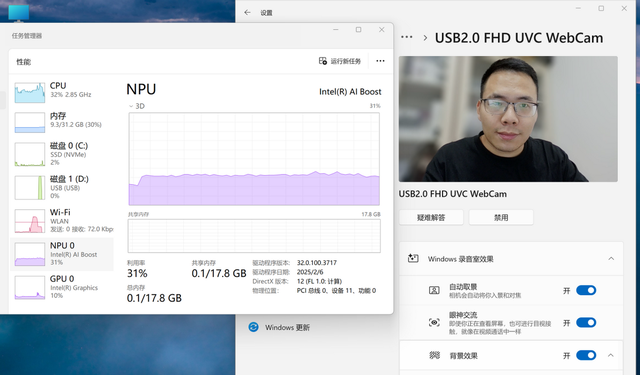Viewport: 640px width, 375px height.
Task: Open the 3D graph type dropdown
Action: pyautogui.click(x=137, y=106)
